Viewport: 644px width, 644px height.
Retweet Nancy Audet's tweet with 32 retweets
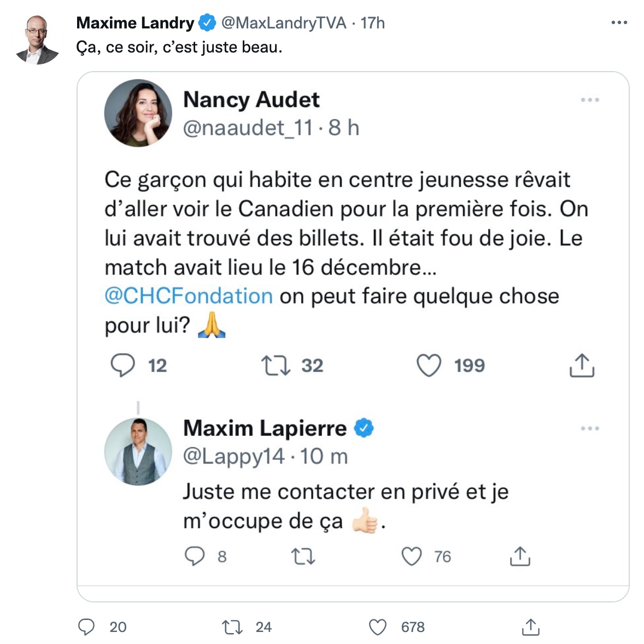tap(276, 366)
